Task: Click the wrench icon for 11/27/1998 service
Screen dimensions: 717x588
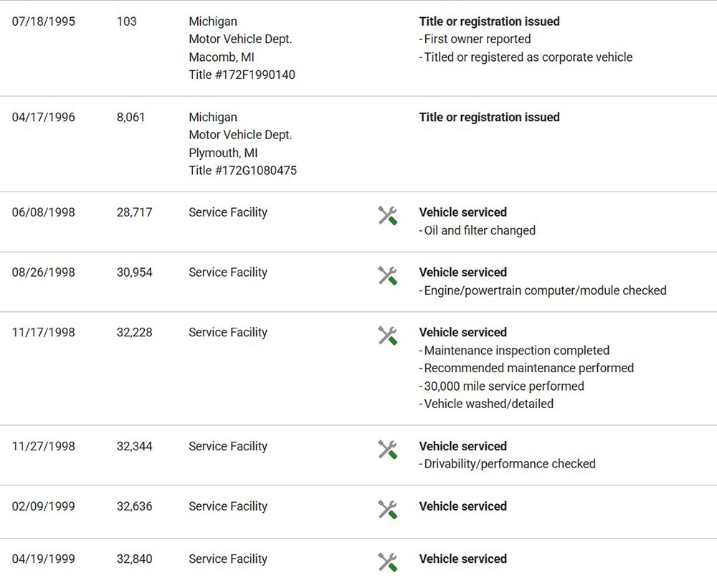Action: point(388,450)
